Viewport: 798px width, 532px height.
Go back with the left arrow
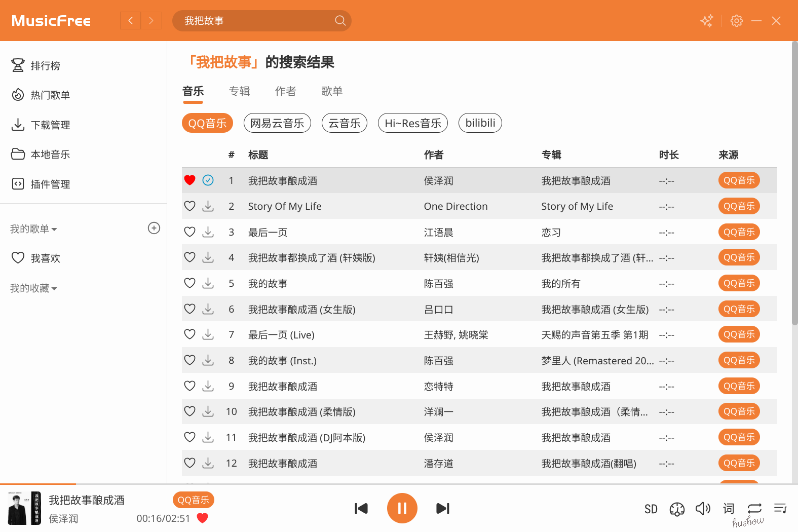130,21
